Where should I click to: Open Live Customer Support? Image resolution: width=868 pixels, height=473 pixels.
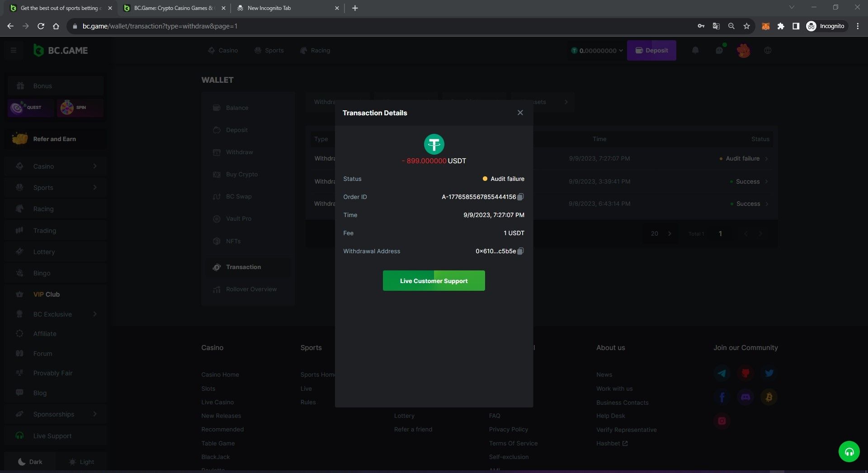point(434,280)
